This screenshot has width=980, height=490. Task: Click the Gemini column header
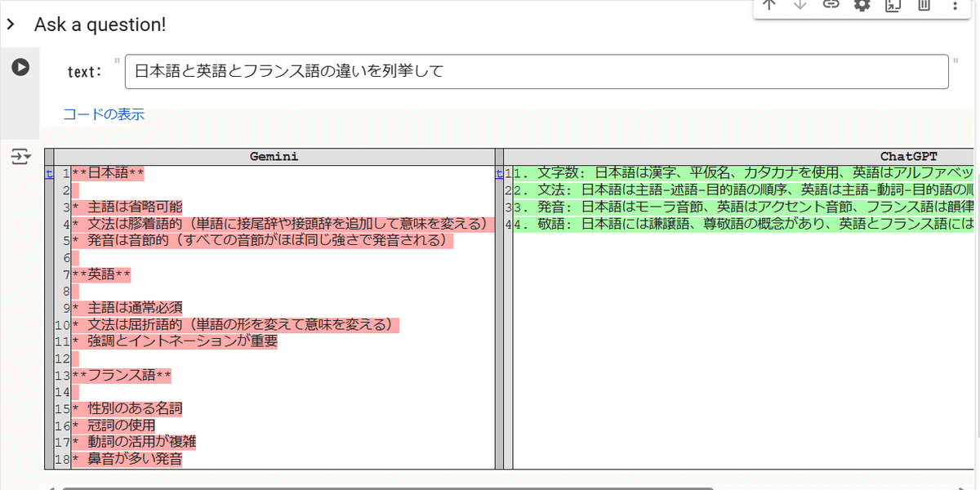[274, 156]
